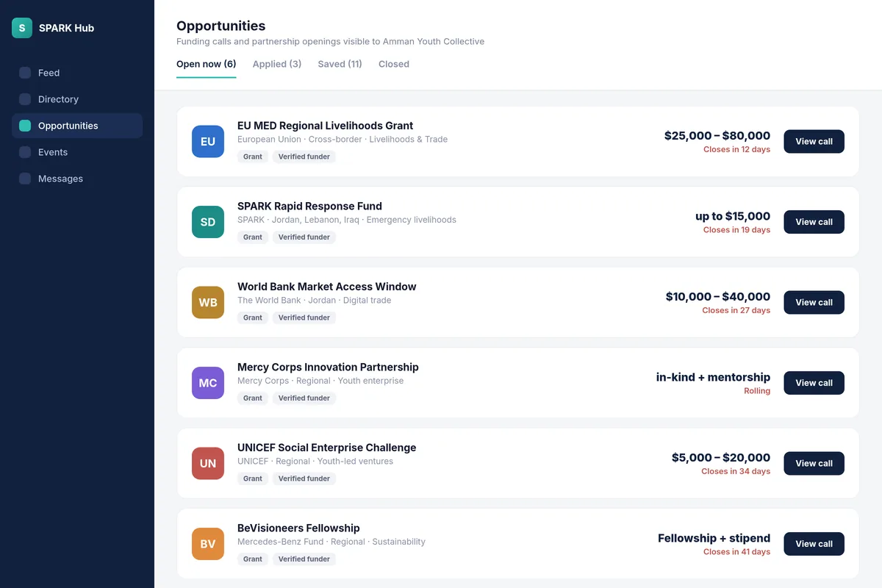Click Closes in 41 days deadline
Viewport: 882px width, 588px height.
pyautogui.click(x=736, y=552)
